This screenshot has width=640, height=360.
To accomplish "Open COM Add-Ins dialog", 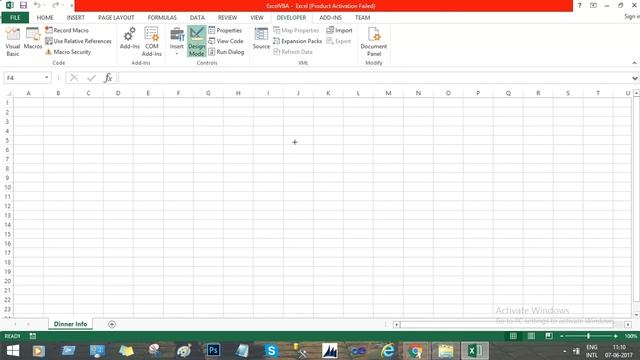I will coord(151,42).
